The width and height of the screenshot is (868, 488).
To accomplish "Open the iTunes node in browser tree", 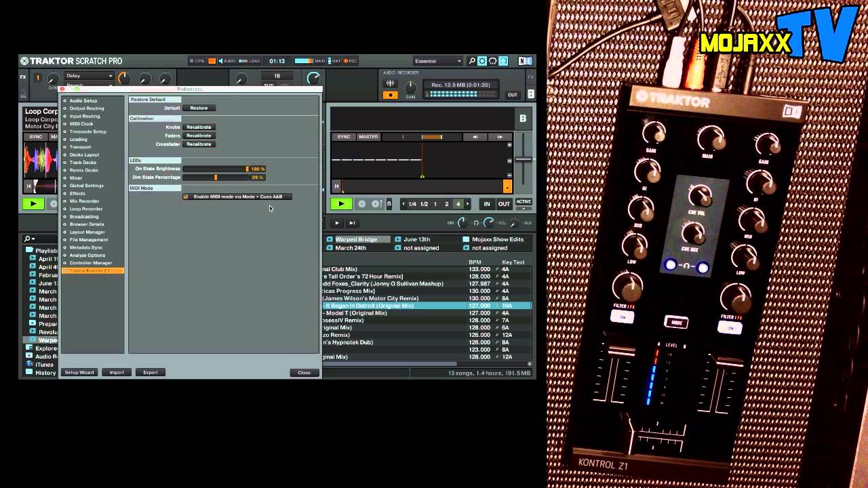I will tap(44, 365).
